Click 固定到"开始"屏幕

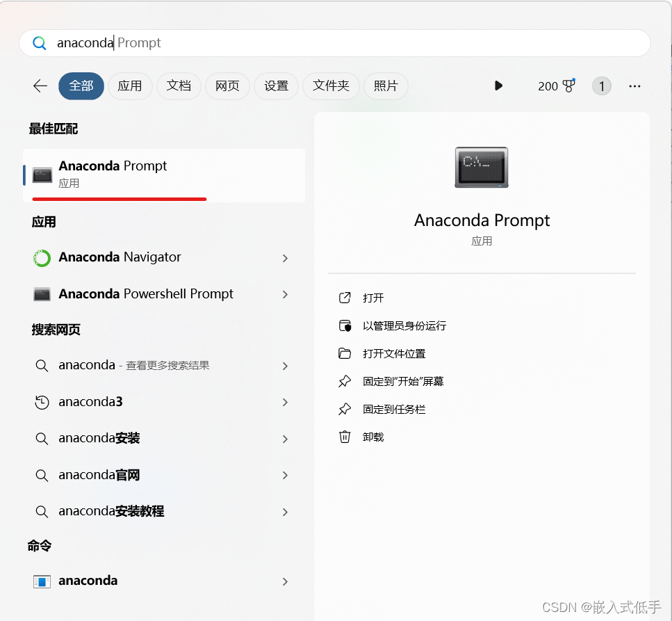[x=403, y=381]
